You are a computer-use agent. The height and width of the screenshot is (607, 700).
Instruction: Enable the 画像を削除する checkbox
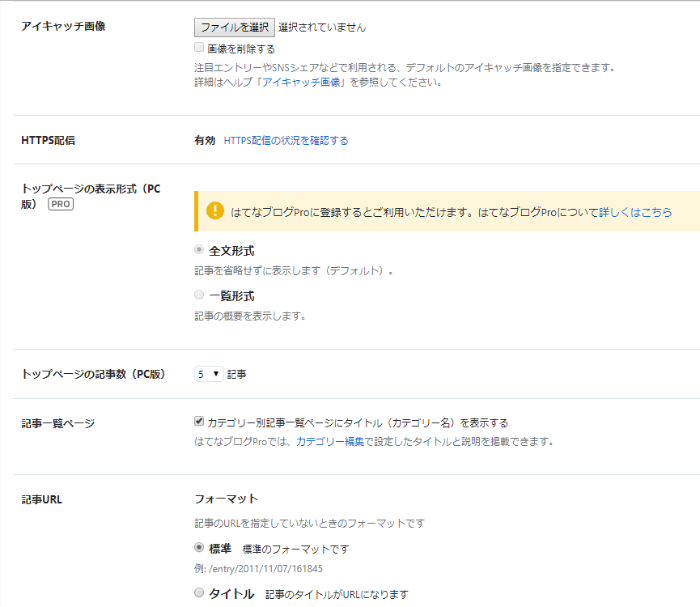(x=198, y=46)
